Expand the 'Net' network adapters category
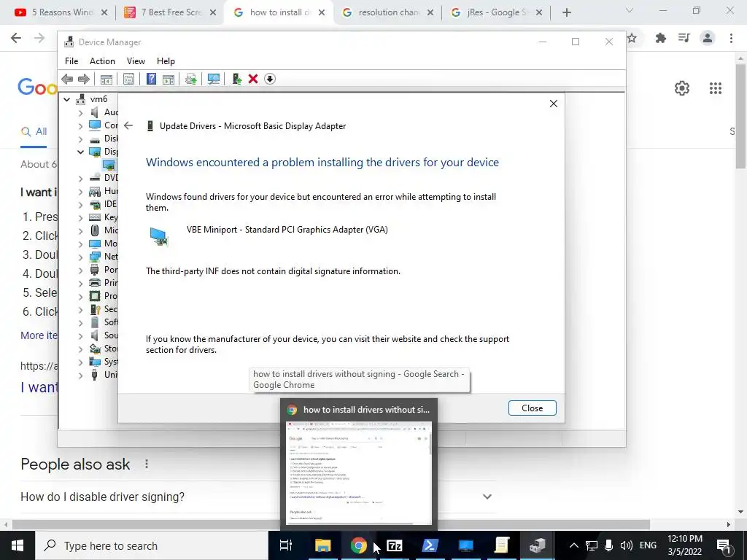Image resolution: width=747 pixels, height=560 pixels. coord(80,257)
